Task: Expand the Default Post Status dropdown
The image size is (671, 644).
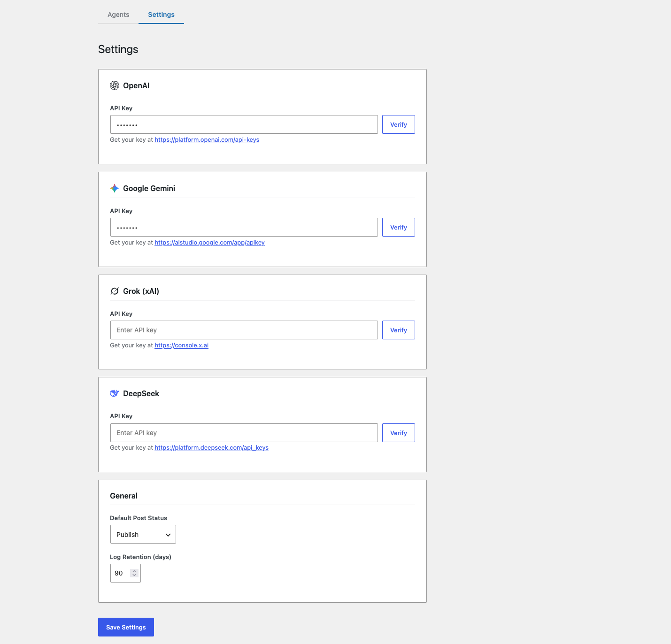Action: 143,534
